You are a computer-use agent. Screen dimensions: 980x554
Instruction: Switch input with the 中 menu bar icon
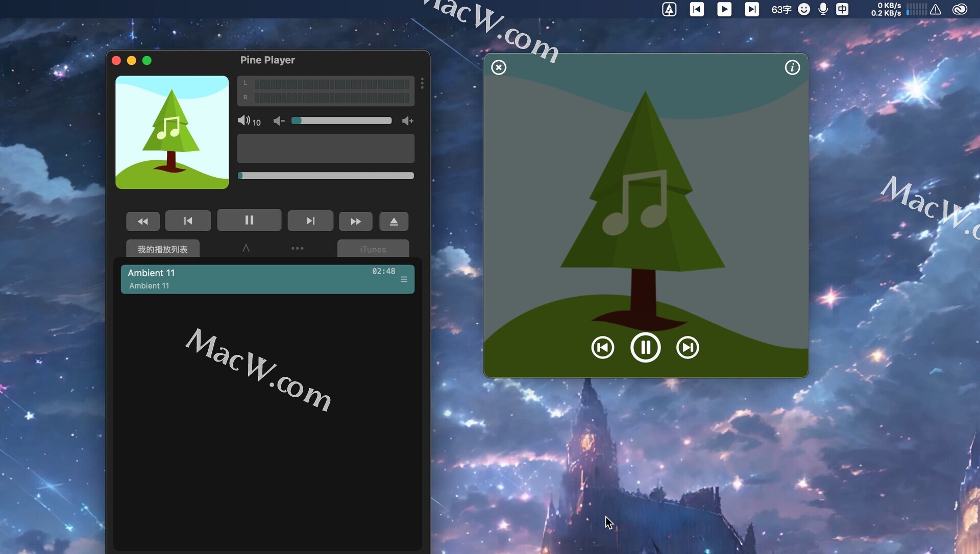(x=842, y=9)
